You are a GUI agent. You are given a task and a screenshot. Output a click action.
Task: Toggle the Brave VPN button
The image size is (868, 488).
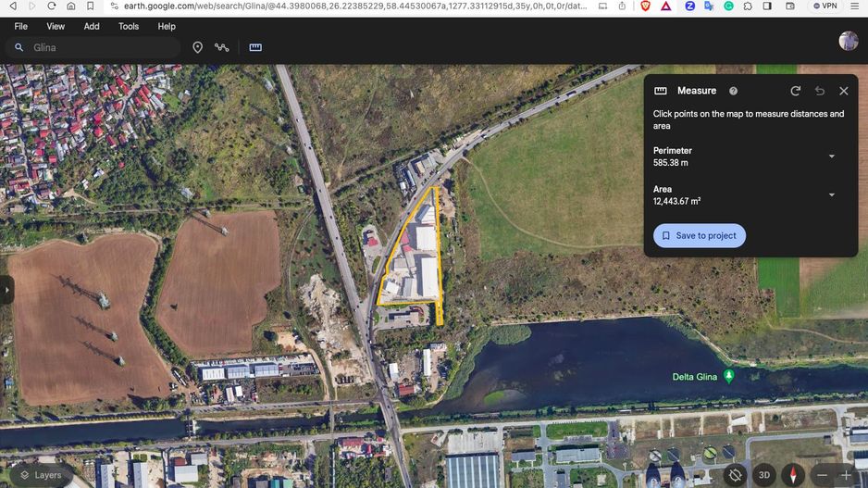pos(825,6)
